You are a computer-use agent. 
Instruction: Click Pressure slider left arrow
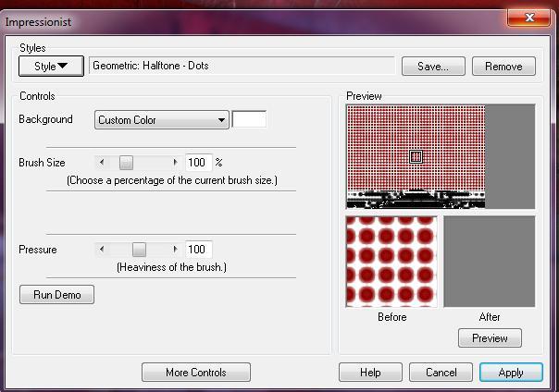point(102,250)
